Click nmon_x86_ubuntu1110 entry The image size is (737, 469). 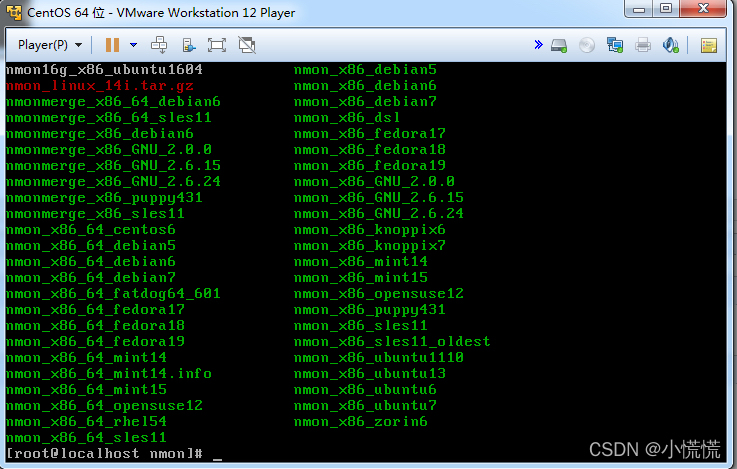pyautogui.click(x=379, y=358)
